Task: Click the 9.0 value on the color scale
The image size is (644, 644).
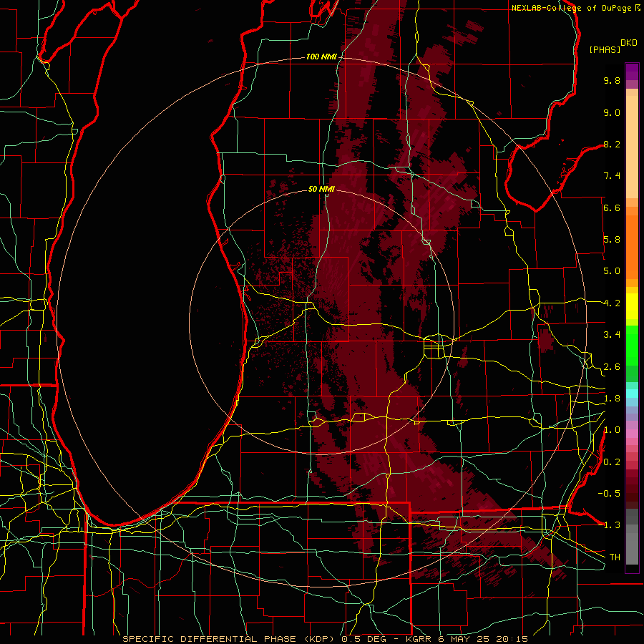Action: coord(612,113)
